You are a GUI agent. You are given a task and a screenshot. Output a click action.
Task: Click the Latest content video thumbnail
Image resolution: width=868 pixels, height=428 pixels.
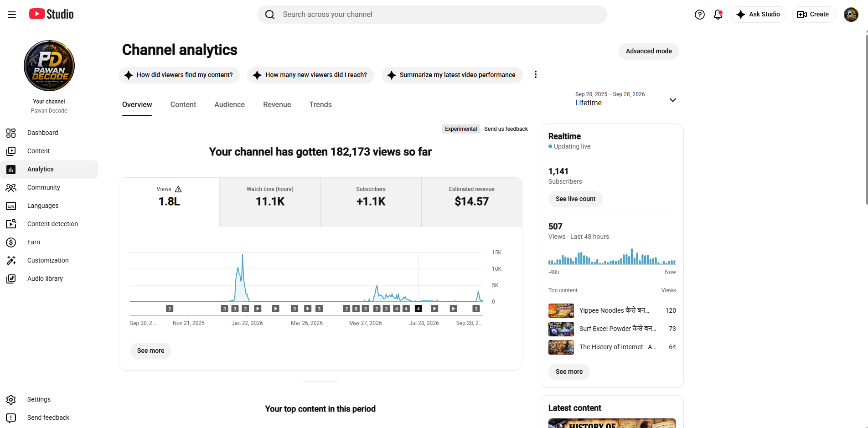(x=612, y=423)
